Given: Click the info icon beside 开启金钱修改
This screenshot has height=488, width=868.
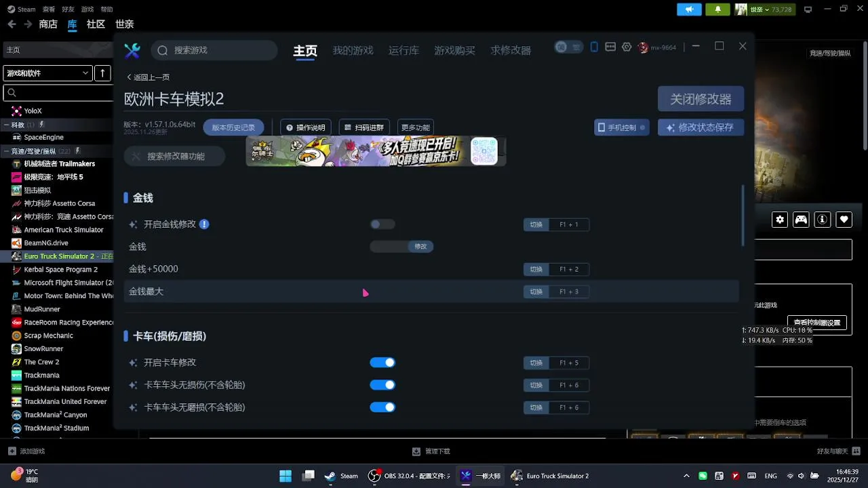Looking at the screenshot, I should 204,224.
